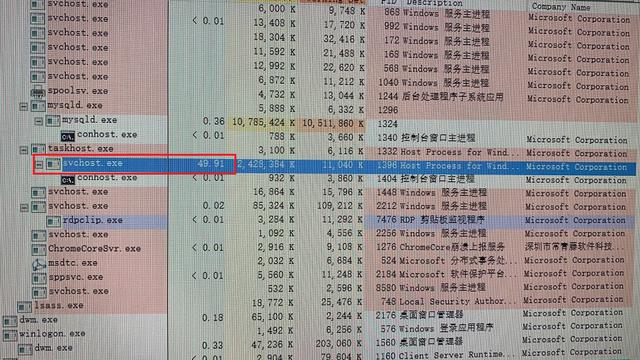
Task: Select the ChromeCoreSvr.exe process row
Action: pos(318,248)
